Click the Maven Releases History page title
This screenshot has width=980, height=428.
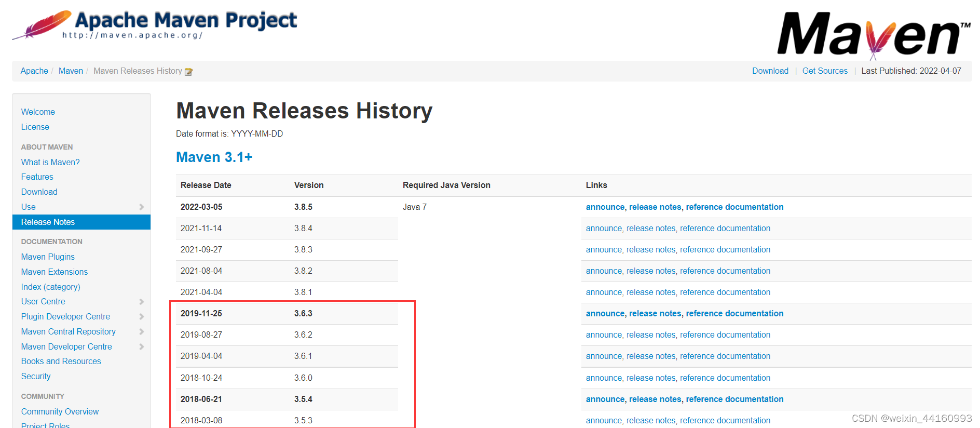[x=304, y=111]
